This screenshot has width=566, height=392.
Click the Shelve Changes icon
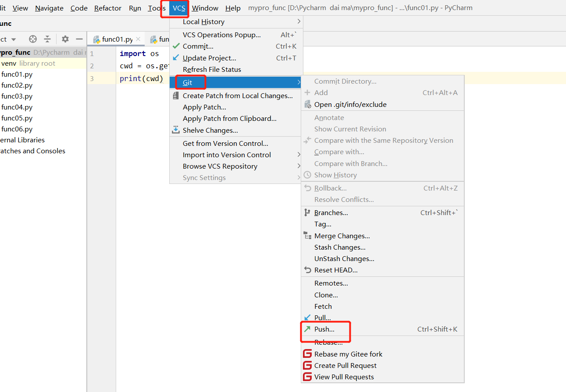point(176,130)
